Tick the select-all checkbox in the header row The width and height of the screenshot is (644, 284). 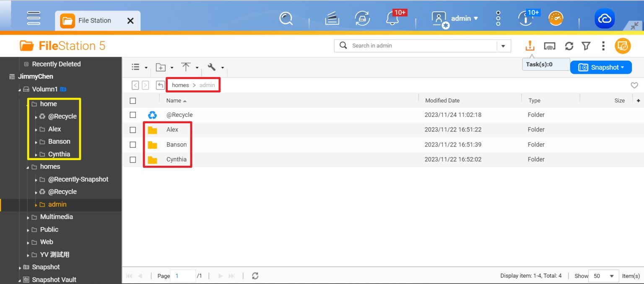click(133, 101)
